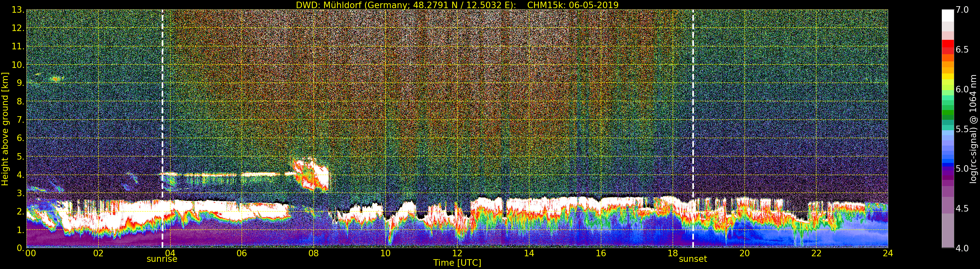Click the time-axis tick label '06'
980x269 pixels.
[242, 253]
